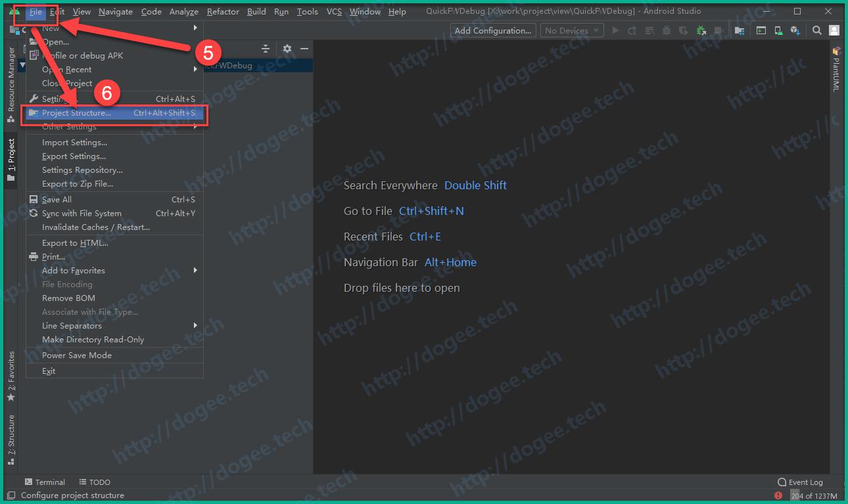Click the Stop square icon

[718, 30]
